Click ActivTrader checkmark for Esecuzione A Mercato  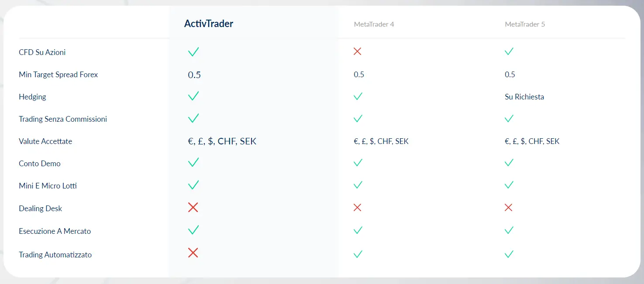(x=193, y=229)
